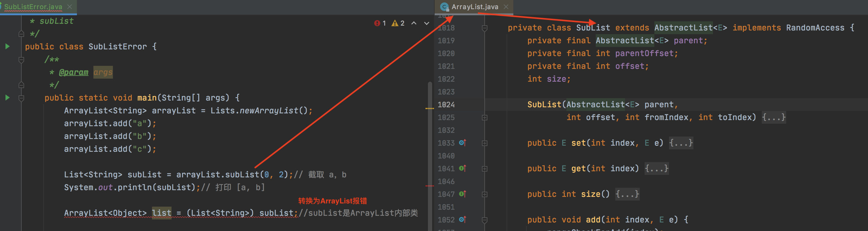
Task: Click the System.out.println(subList) statement
Action: pos(132,187)
